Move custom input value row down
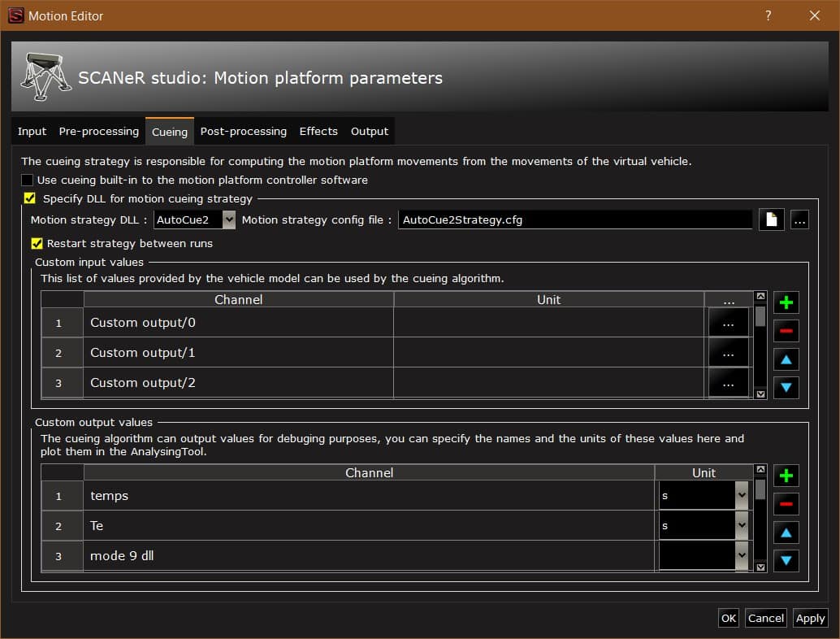 [786, 388]
